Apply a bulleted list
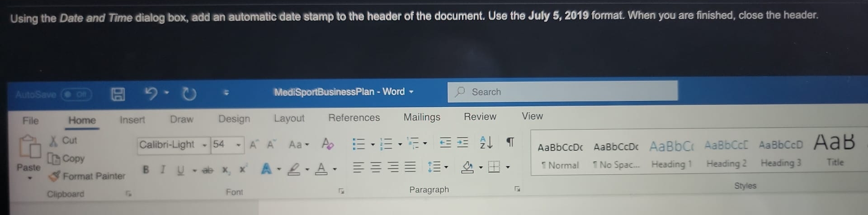868x215 pixels. click(359, 144)
